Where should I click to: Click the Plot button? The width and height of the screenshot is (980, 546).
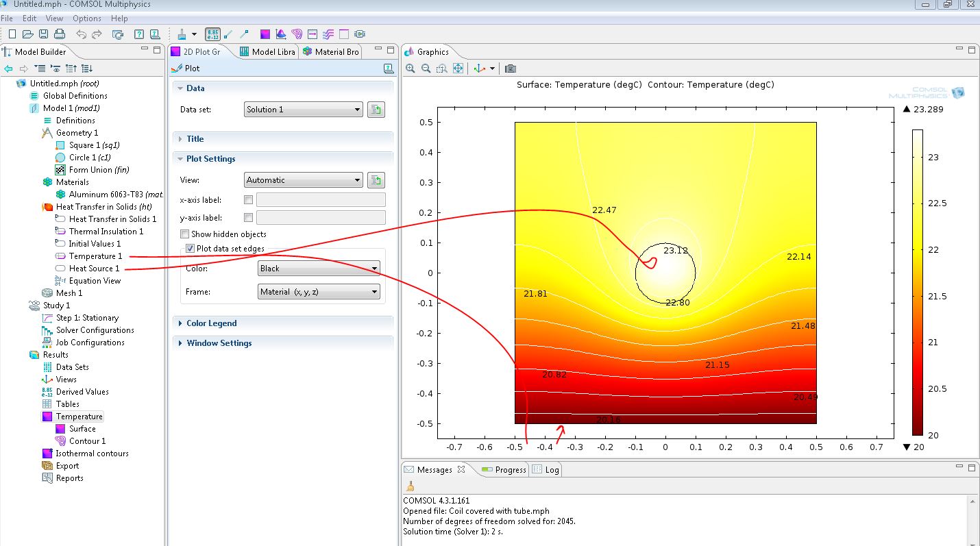[x=187, y=69]
